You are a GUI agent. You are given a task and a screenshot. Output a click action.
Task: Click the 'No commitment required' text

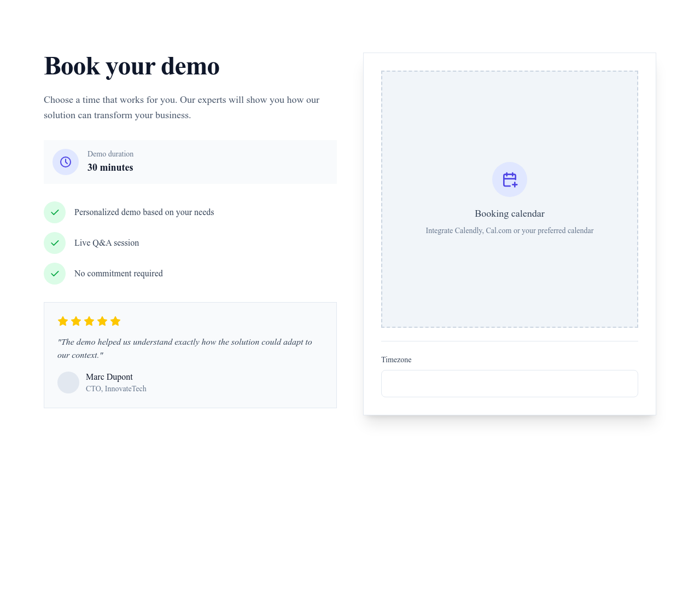click(x=119, y=274)
